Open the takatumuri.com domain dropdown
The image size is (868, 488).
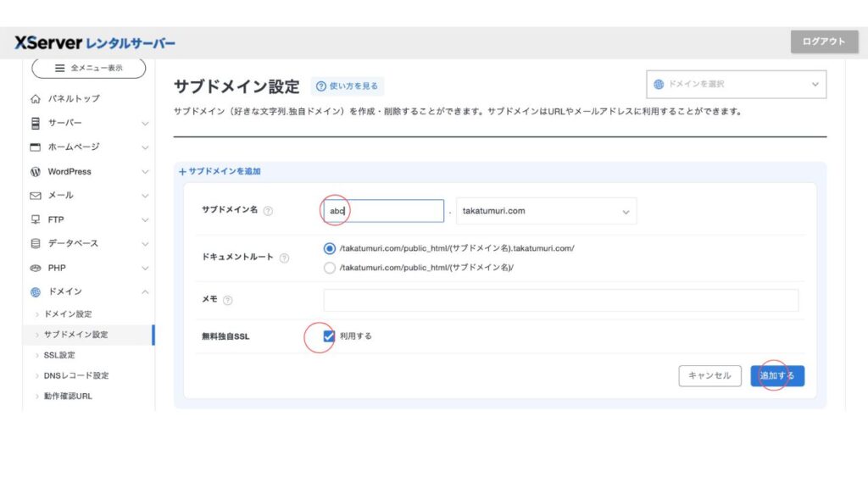click(546, 211)
